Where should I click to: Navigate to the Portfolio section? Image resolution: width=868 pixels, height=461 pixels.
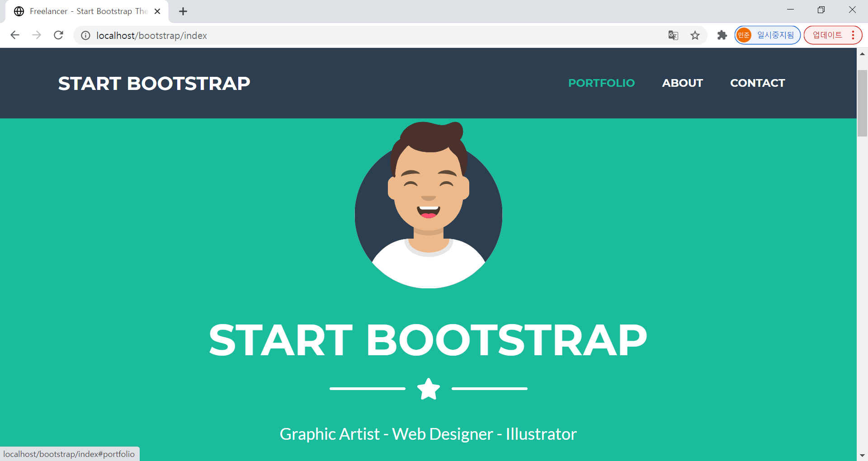601,83
